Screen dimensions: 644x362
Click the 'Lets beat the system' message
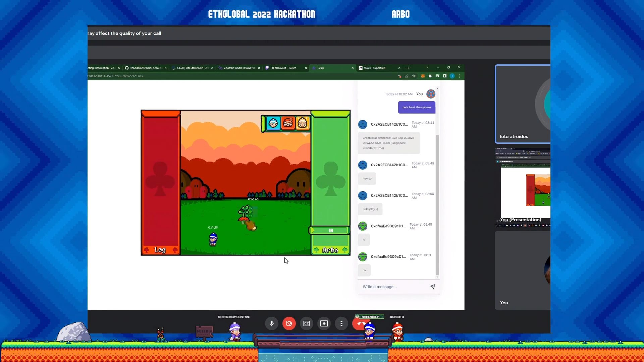click(x=417, y=107)
